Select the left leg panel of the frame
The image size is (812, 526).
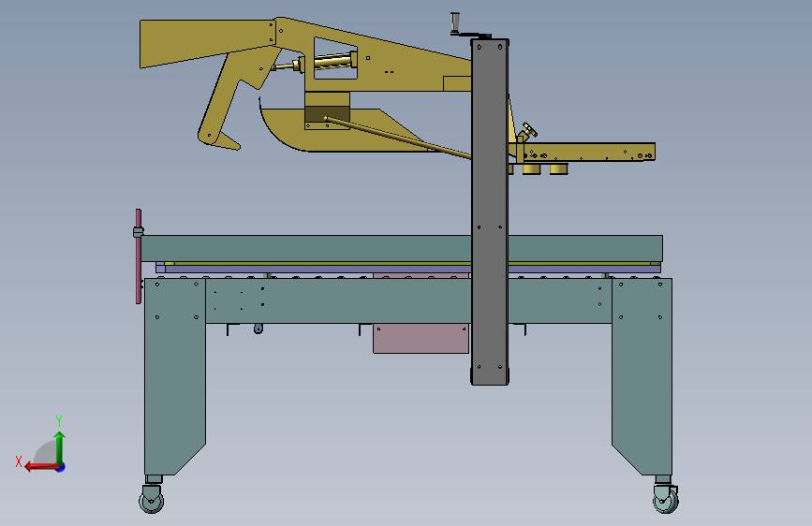point(174,376)
